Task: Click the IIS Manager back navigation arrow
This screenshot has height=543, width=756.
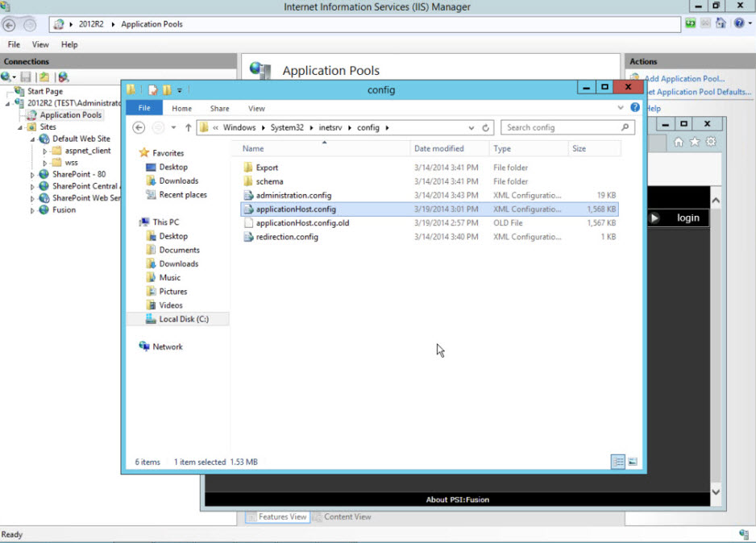Action: [9, 25]
